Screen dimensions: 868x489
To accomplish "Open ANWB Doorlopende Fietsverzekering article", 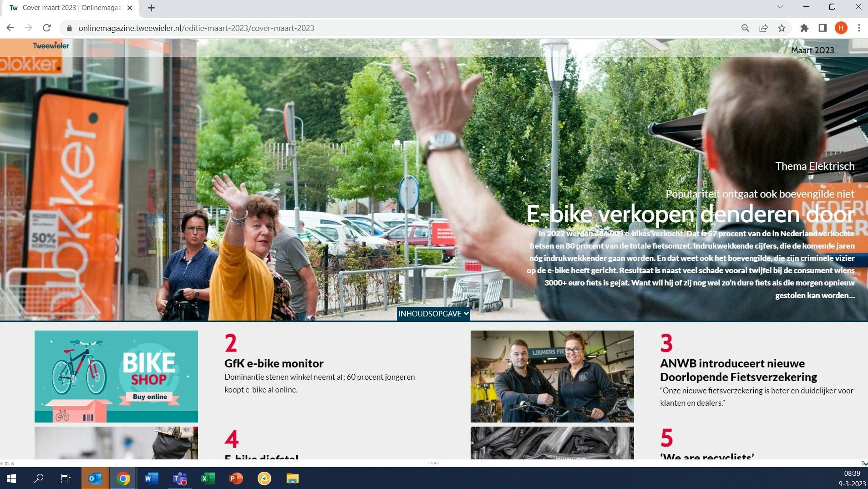I will (x=738, y=370).
